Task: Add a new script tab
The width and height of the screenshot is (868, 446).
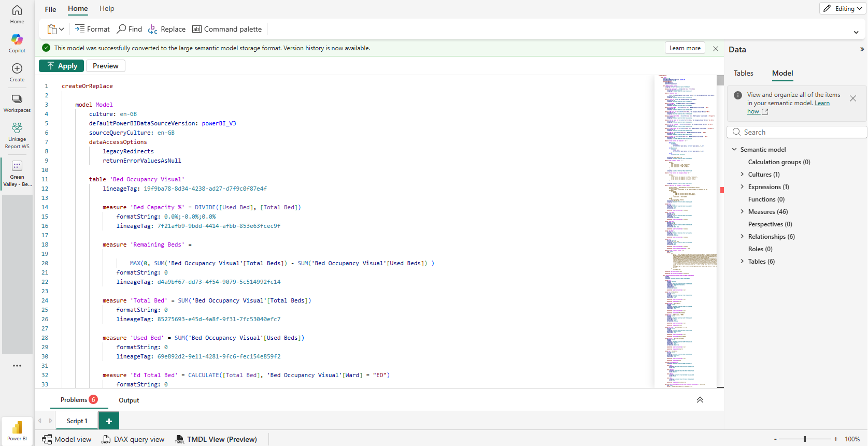Action: (109, 421)
